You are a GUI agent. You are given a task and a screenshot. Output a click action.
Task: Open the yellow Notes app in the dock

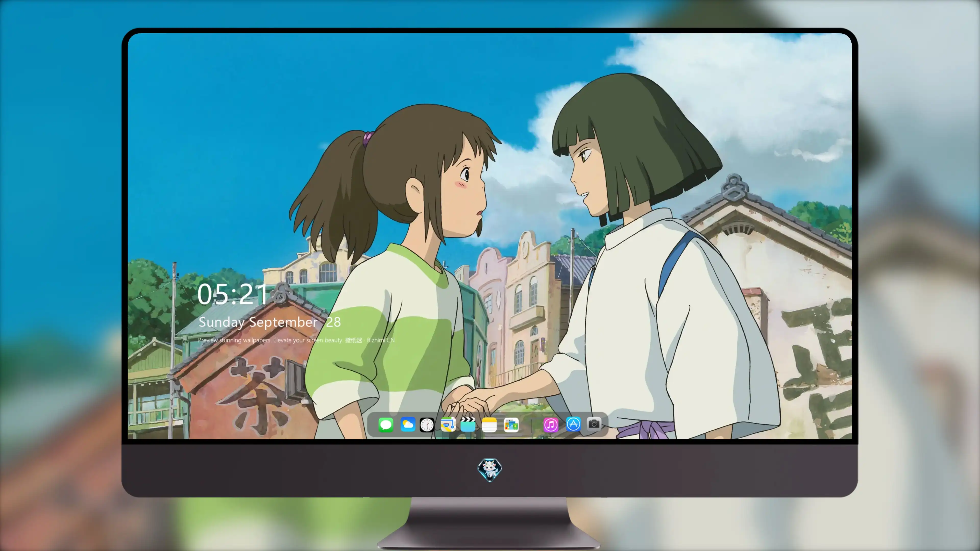point(489,424)
